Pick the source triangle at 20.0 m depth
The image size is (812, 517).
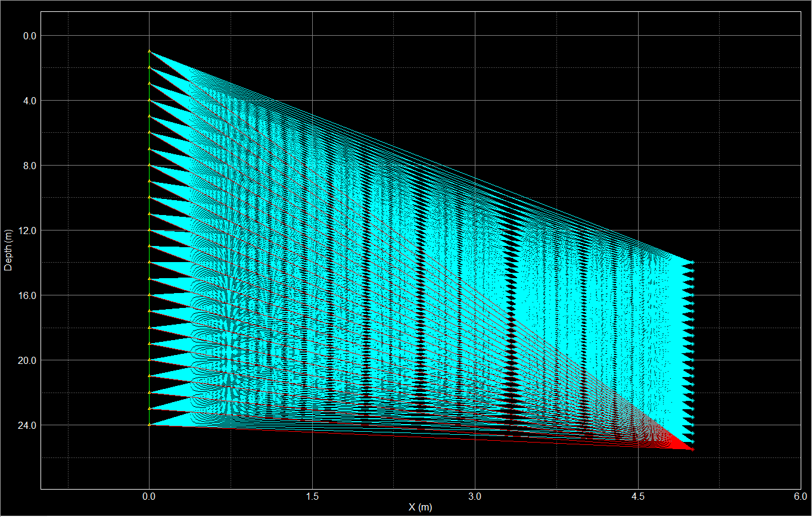click(x=149, y=360)
